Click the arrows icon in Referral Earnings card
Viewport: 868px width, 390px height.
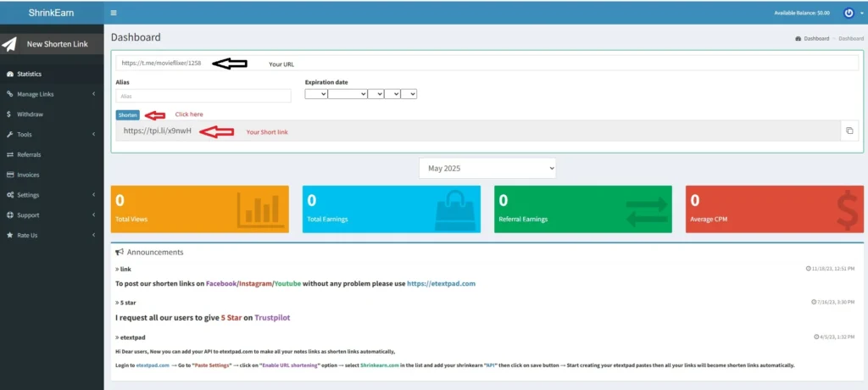[x=647, y=212]
